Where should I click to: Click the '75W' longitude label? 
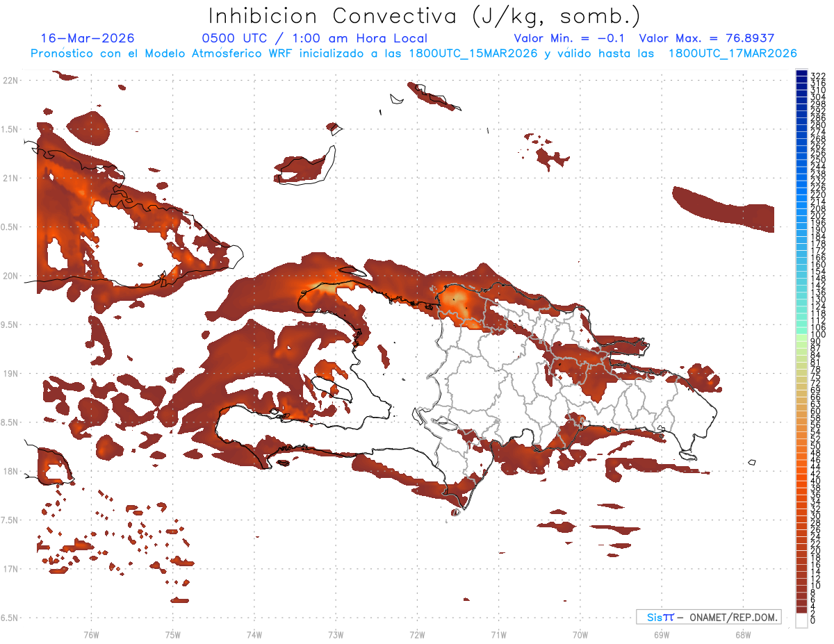click(x=173, y=635)
